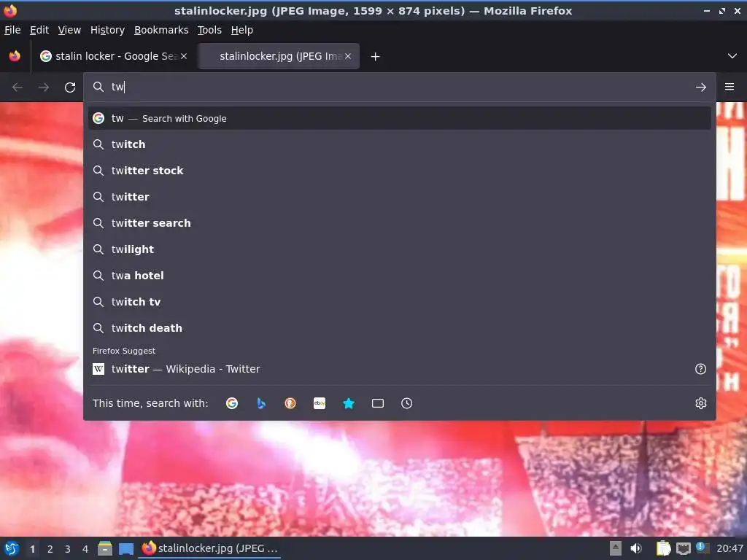Search this time with DuckDuckGo icon

click(290, 403)
